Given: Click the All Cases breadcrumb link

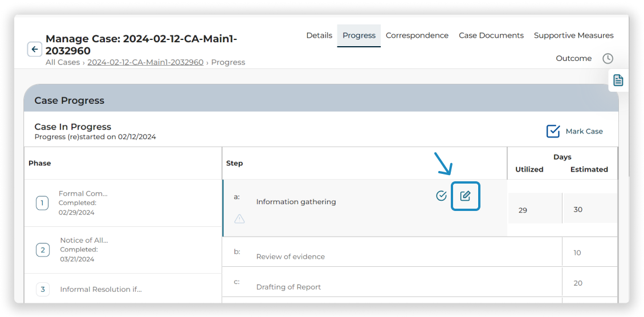Looking at the screenshot, I should tap(63, 62).
